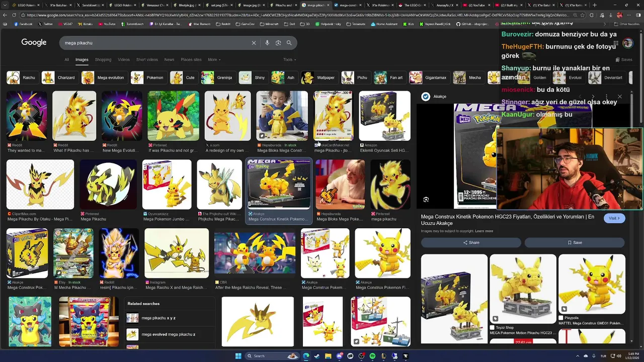The height and width of the screenshot is (362, 644).
Task: Open related Toyzz Shop MEGA Pokemon Motion image
Action: [523, 289]
